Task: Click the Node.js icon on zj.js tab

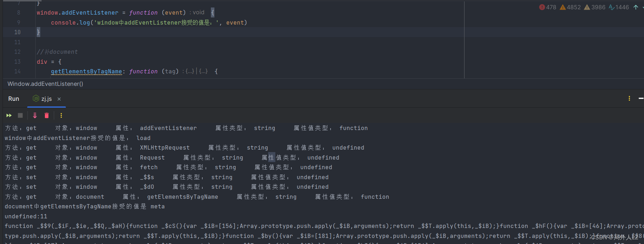Action: tap(36, 98)
